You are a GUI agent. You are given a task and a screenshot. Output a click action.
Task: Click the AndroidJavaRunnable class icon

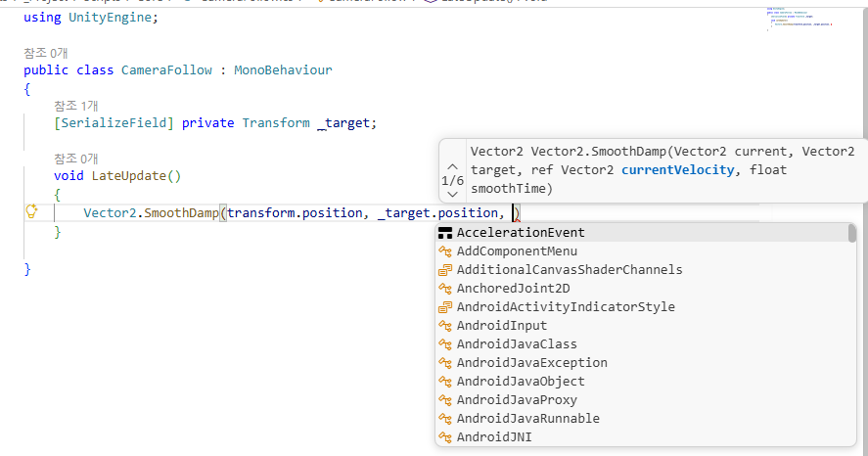click(445, 419)
